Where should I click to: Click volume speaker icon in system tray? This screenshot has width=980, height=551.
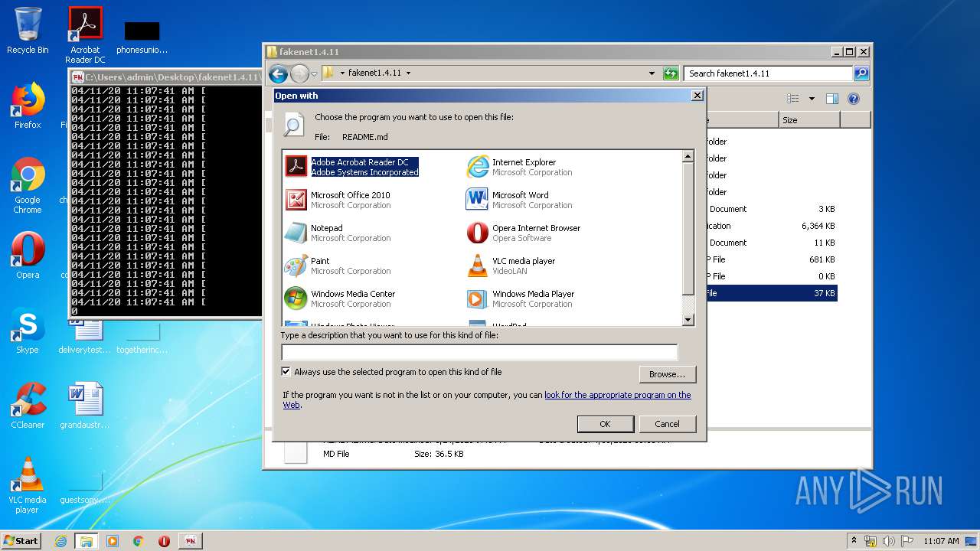tap(889, 541)
